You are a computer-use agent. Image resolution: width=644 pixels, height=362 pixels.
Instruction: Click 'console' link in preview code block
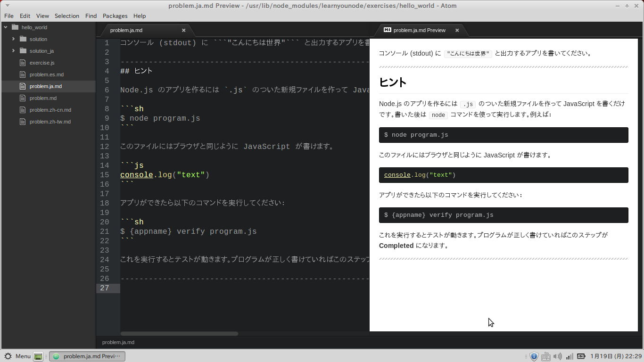397,175
